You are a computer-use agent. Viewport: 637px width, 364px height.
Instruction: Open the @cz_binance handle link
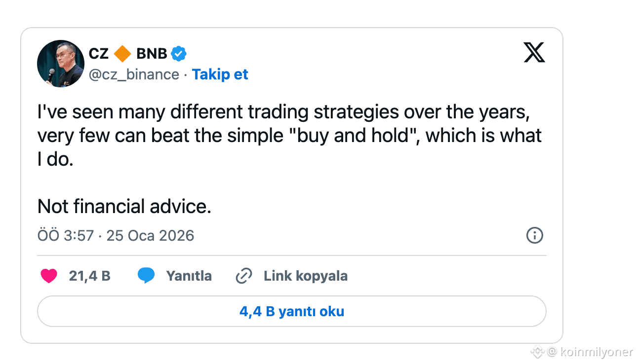point(134,74)
